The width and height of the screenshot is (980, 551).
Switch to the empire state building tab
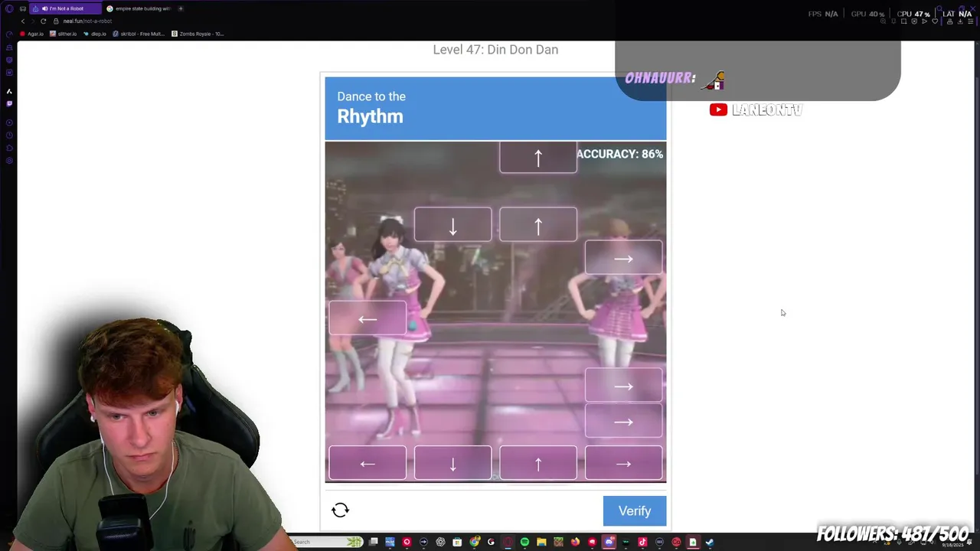[x=138, y=8]
